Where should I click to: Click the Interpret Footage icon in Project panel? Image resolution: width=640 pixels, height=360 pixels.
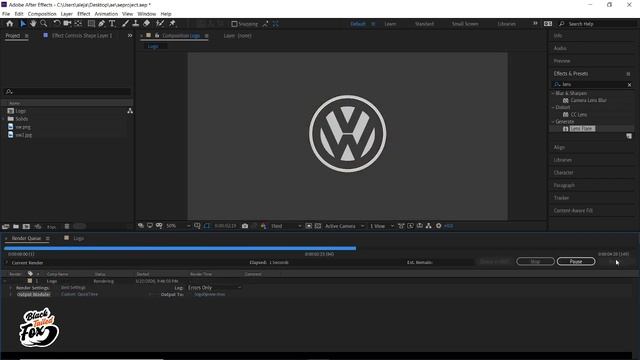5,227
